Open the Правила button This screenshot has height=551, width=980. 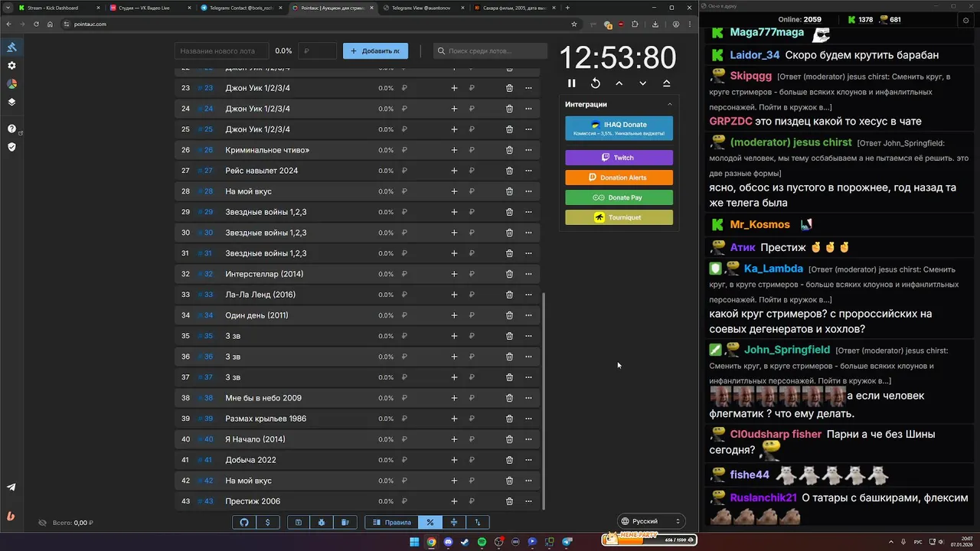point(392,522)
